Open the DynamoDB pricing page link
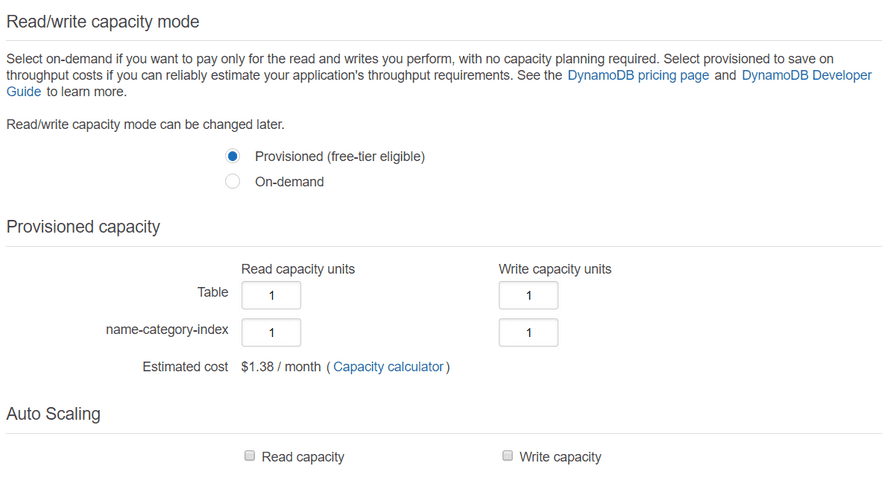 coord(638,75)
